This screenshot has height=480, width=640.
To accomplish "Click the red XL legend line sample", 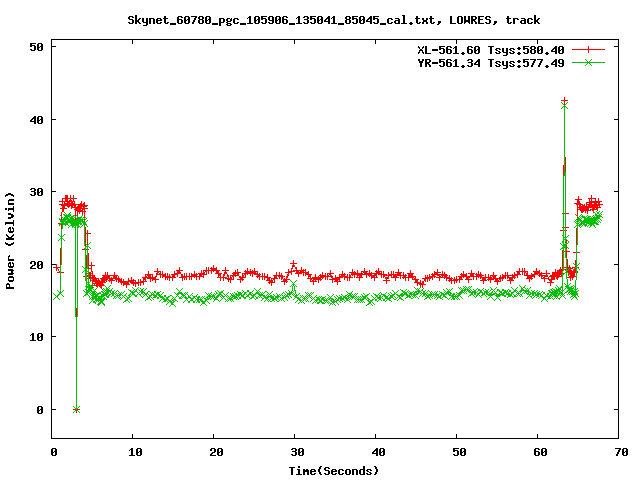I will 588,50.
